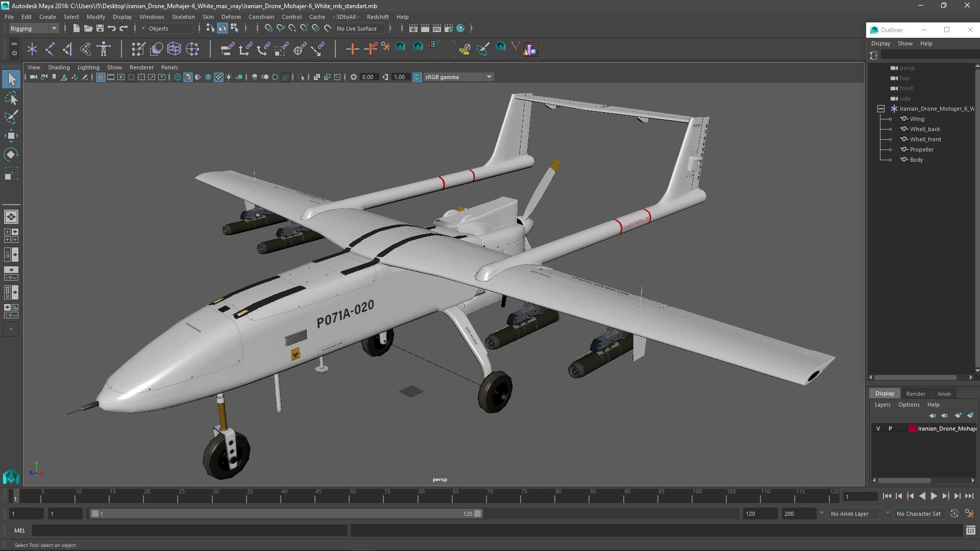Toggle smooth shade all icon
The width and height of the screenshot is (980, 551).
click(x=188, y=77)
